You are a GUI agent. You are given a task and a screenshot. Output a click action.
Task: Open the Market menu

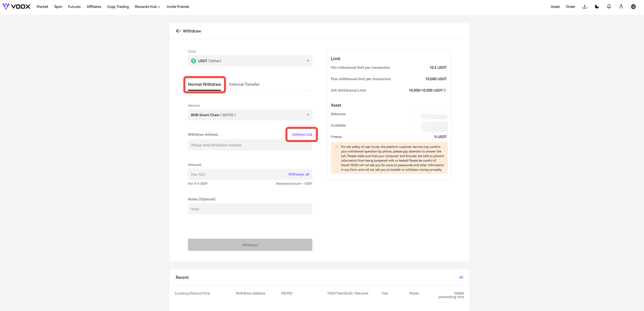[x=42, y=7]
